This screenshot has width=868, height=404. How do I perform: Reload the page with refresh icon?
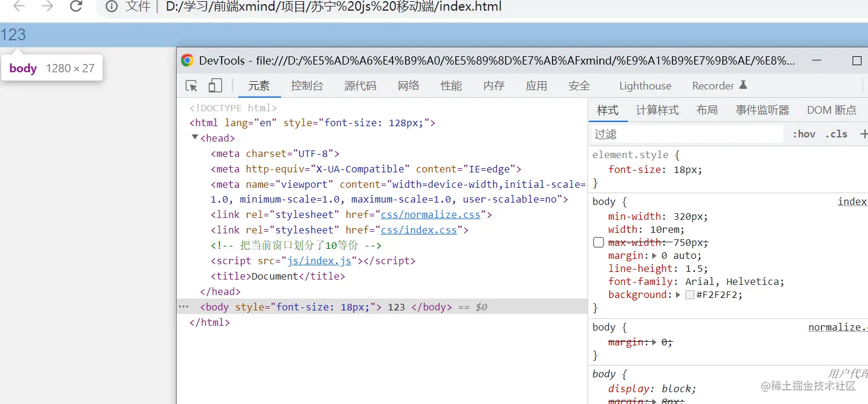click(76, 7)
